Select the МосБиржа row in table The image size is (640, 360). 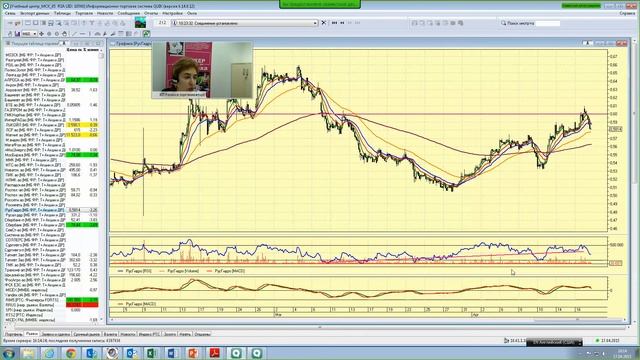tap(51, 155)
